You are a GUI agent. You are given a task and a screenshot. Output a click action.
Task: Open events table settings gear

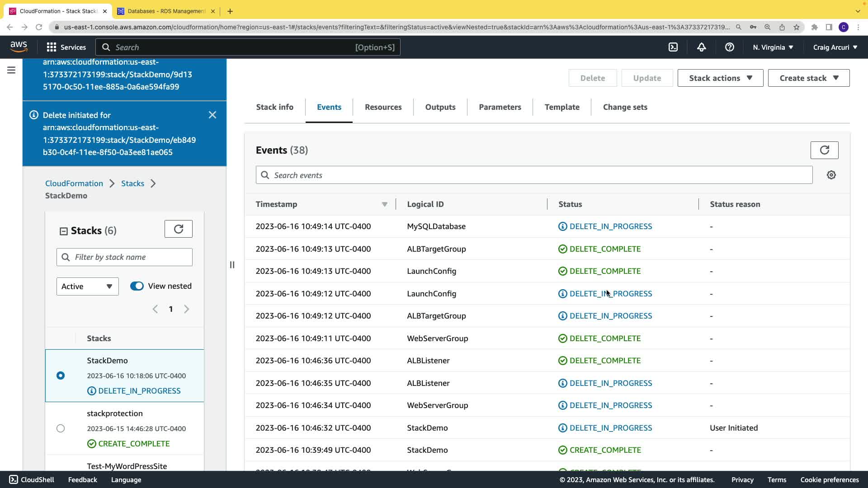(x=831, y=175)
